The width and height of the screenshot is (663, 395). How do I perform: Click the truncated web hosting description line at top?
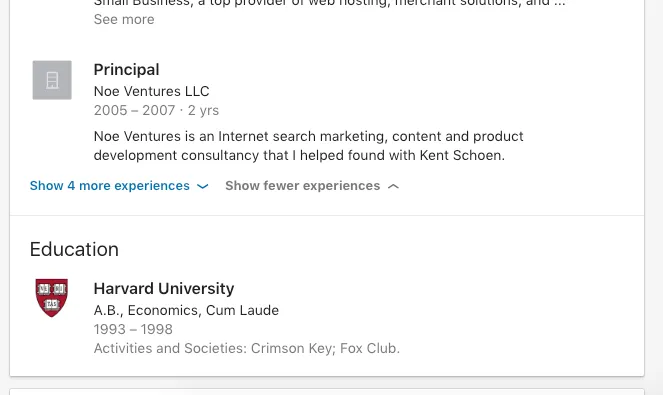click(x=329, y=3)
